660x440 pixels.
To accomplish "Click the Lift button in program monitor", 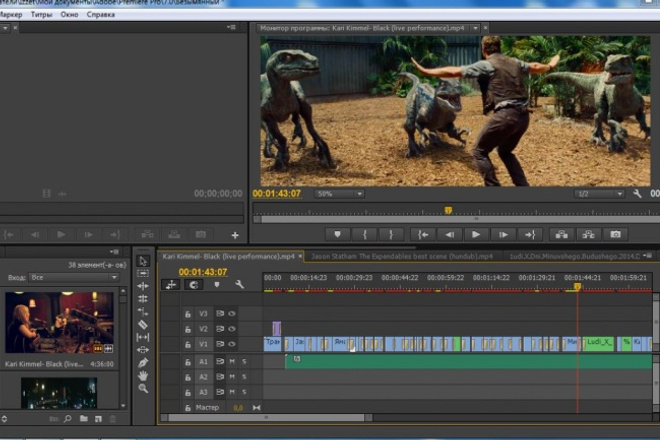I will (x=562, y=235).
